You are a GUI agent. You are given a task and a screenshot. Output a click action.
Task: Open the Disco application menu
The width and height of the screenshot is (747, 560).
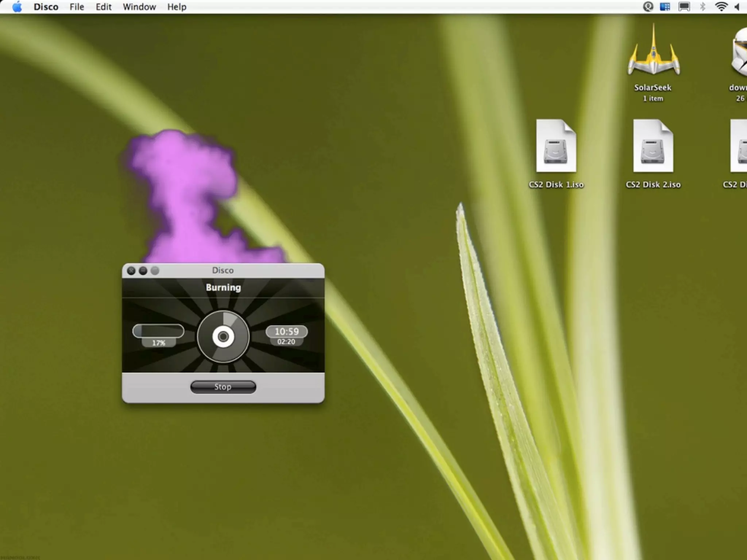(x=46, y=7)
